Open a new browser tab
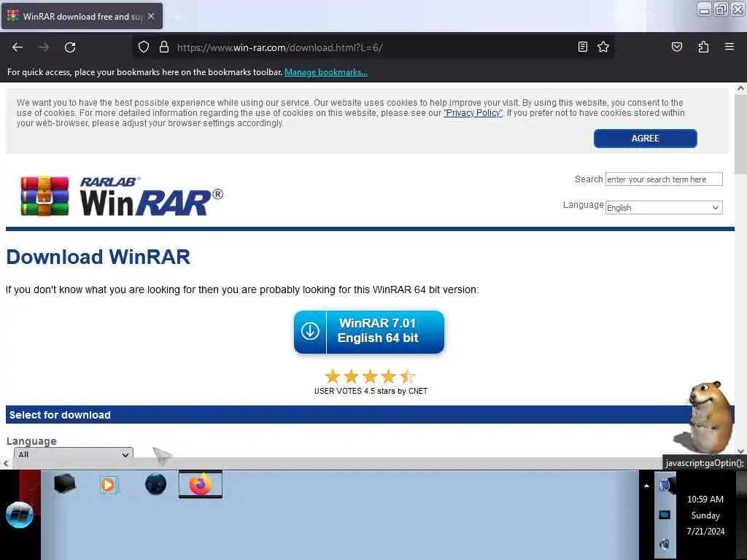The height and width of the screenshot is (560, 747). point(178,17)
